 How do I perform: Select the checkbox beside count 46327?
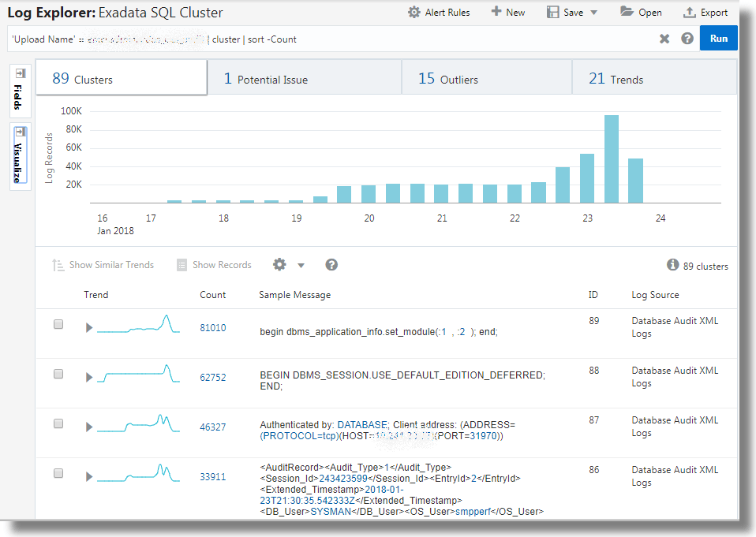click(x=58, y=423)
